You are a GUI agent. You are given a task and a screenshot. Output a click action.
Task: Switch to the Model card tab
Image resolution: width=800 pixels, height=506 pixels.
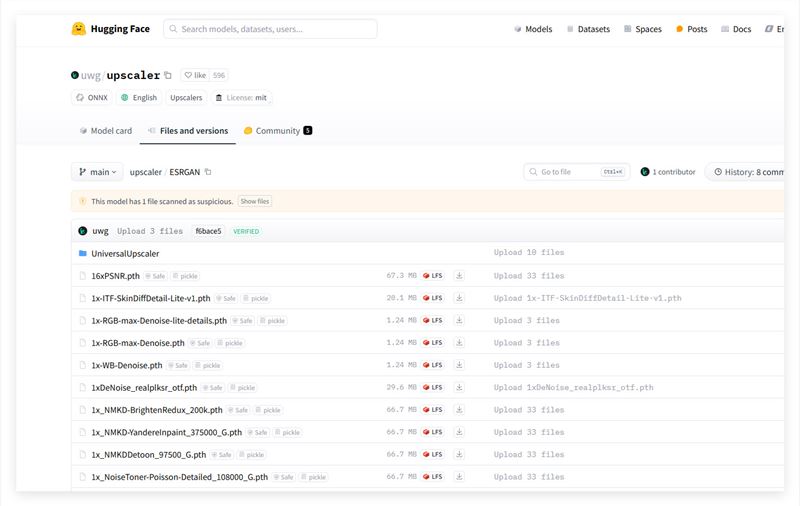[x=106, y=131]
